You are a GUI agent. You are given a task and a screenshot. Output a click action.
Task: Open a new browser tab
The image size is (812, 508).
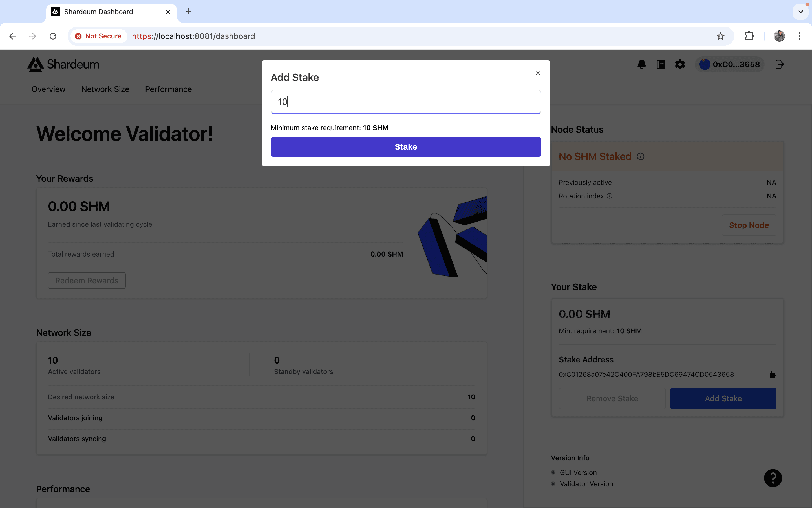189,11
